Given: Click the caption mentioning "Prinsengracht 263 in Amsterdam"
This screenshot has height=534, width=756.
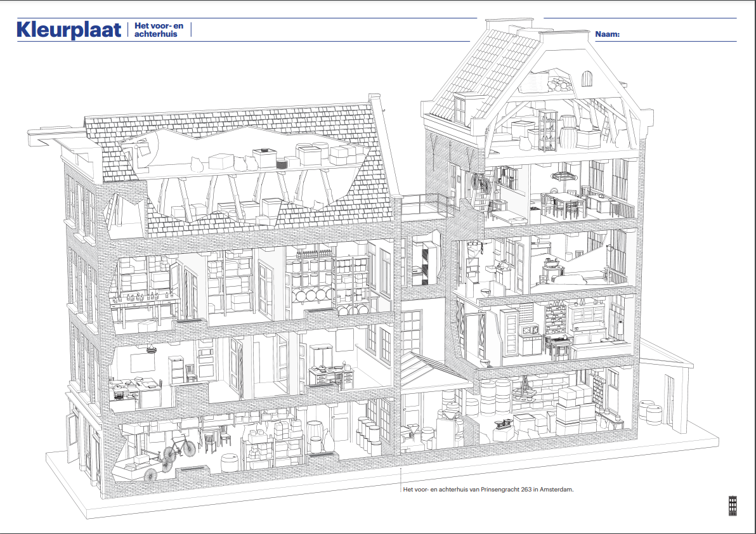Looking at the screenshot, I should pos(488,489).
